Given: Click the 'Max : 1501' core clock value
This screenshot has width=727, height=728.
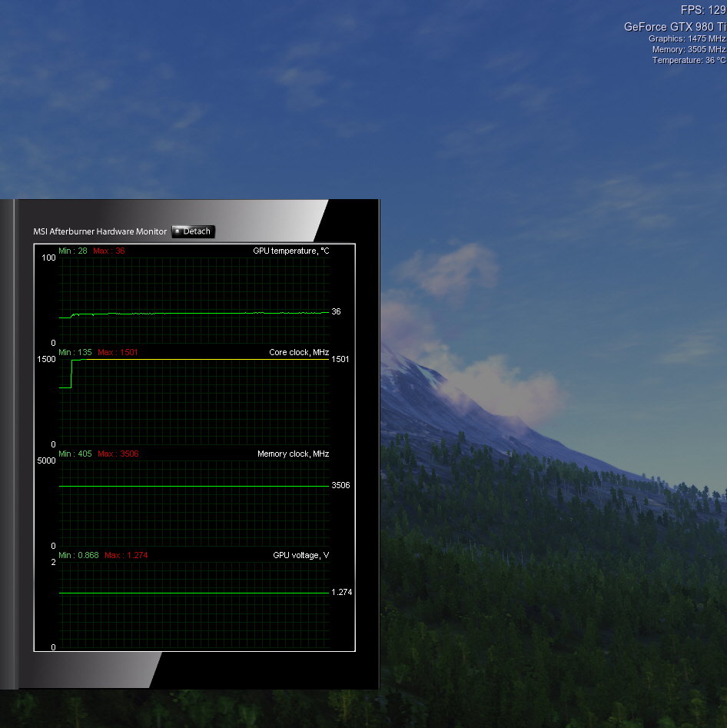Looking at the screenshot, I should [x=118, y=352].
